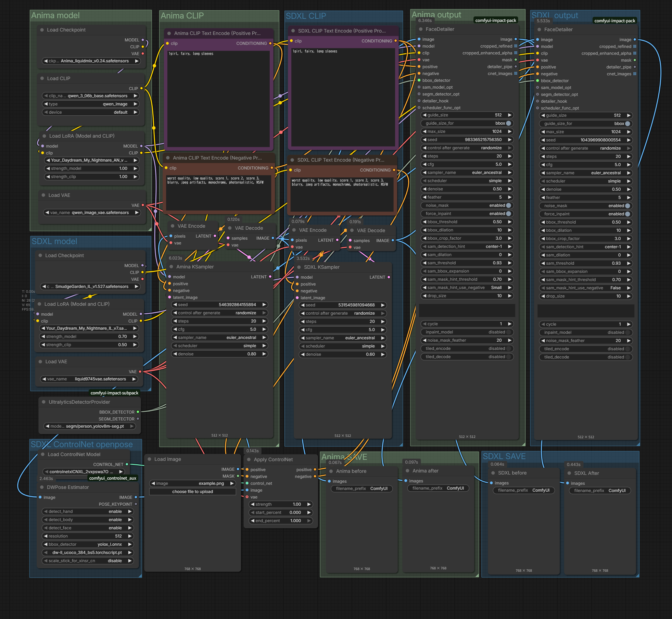Collapse the Amina KSampler node via its title dot
Screen dimensions: 672x619
pos(172,267)
